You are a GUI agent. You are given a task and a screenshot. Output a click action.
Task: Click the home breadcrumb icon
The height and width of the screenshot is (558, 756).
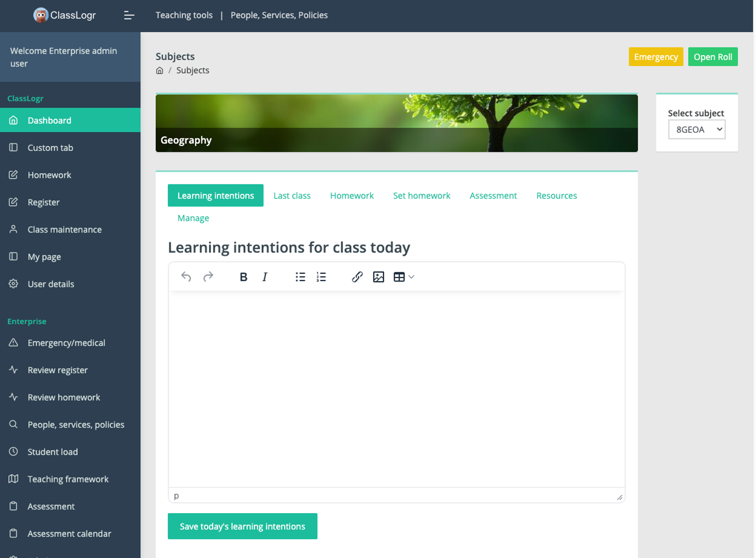(x=160, y=71)
